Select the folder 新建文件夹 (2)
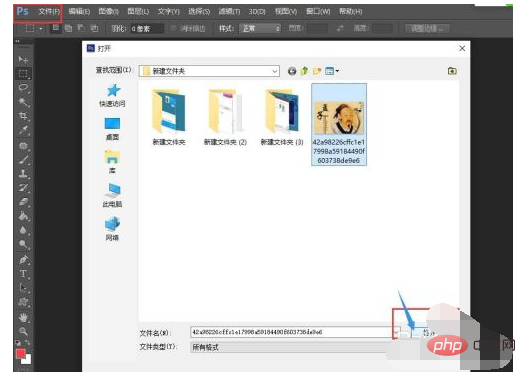The image size is (526, 378). [x=225, y=118]
